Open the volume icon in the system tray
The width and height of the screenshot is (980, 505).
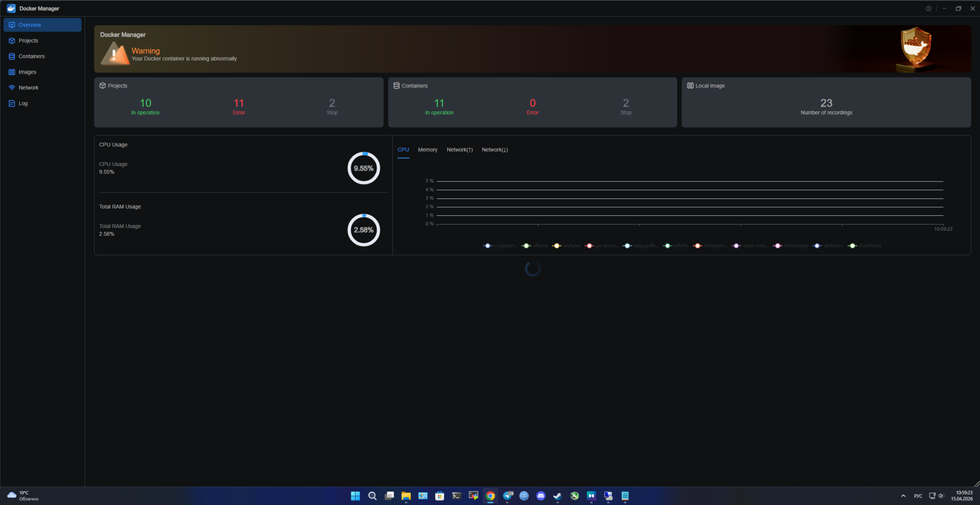pyautogui.click(x=941, y=496)
